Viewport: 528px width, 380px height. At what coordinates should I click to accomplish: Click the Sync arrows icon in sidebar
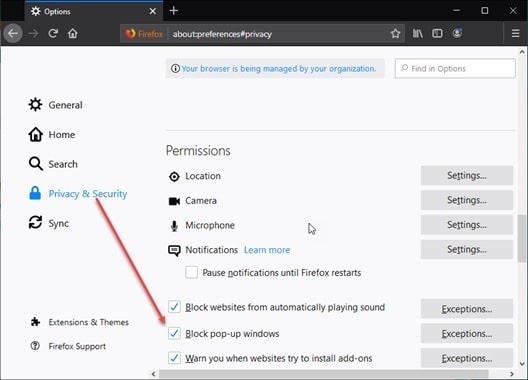(x=35, y=223)
